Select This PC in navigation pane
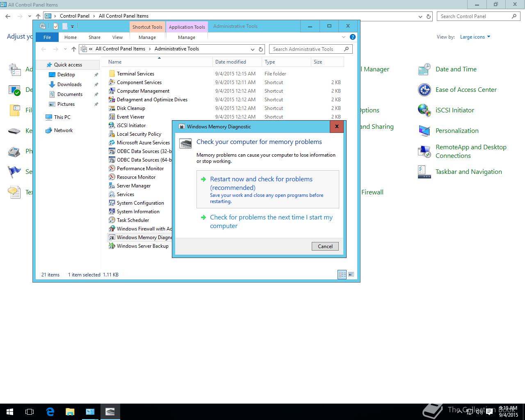This screenshot has height=420, width=525. pos(62,117)
